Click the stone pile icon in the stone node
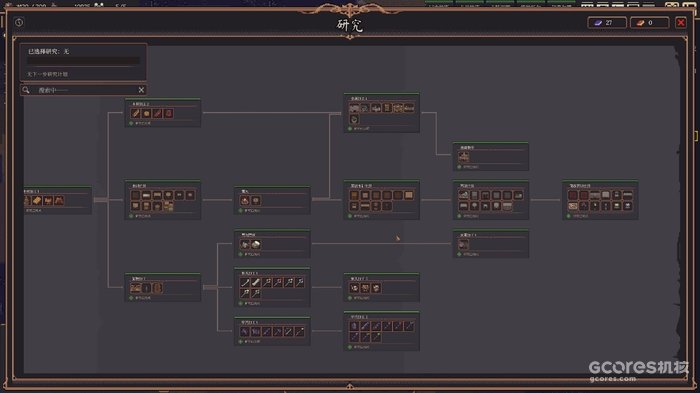This screenshot has width=700, height=393. click(x=256, y=244)
